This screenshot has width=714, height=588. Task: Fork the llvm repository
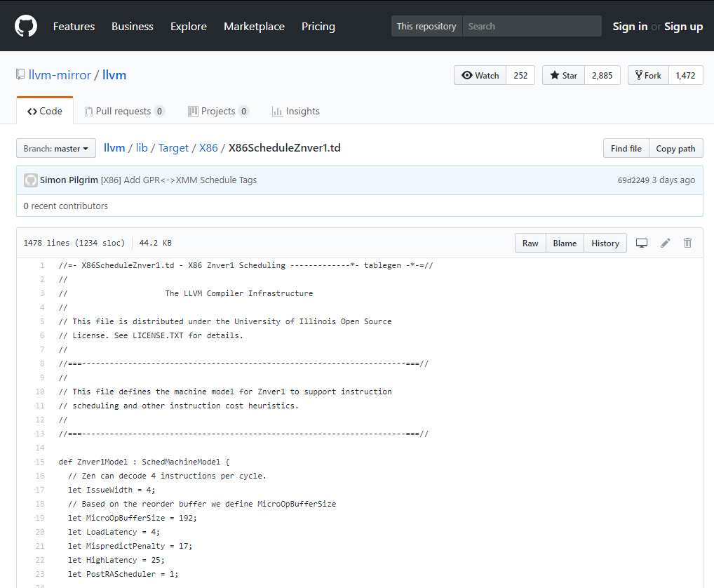(x=647, y=76)
